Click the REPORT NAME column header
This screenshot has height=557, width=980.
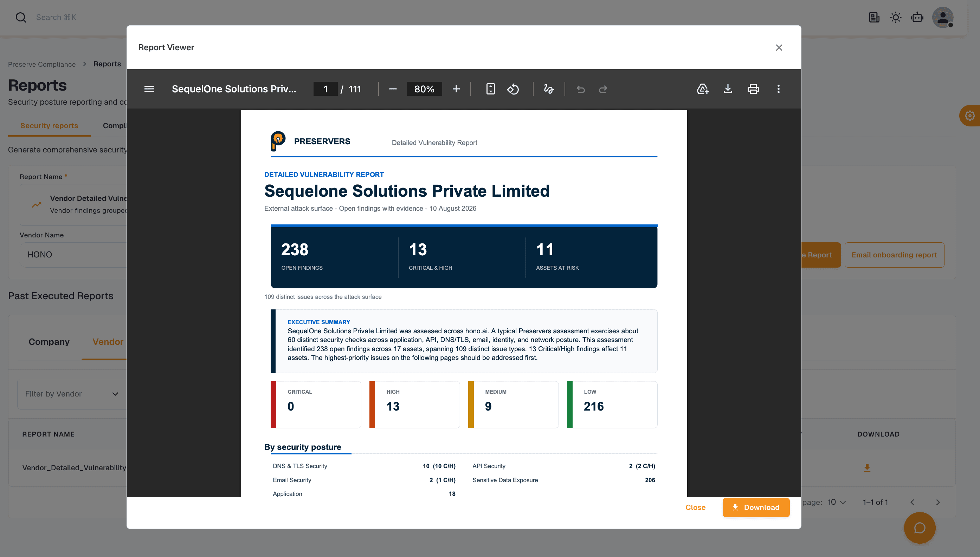[48, 434]
